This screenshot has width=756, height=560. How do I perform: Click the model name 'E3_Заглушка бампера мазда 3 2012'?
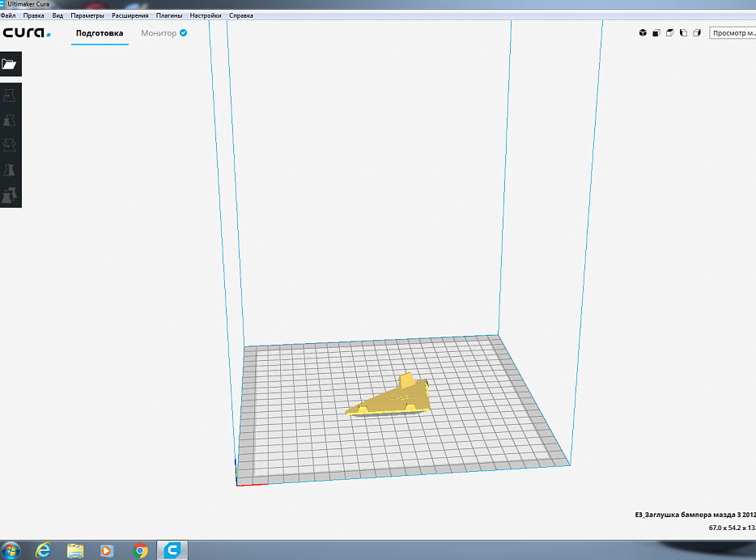[695, 515]
